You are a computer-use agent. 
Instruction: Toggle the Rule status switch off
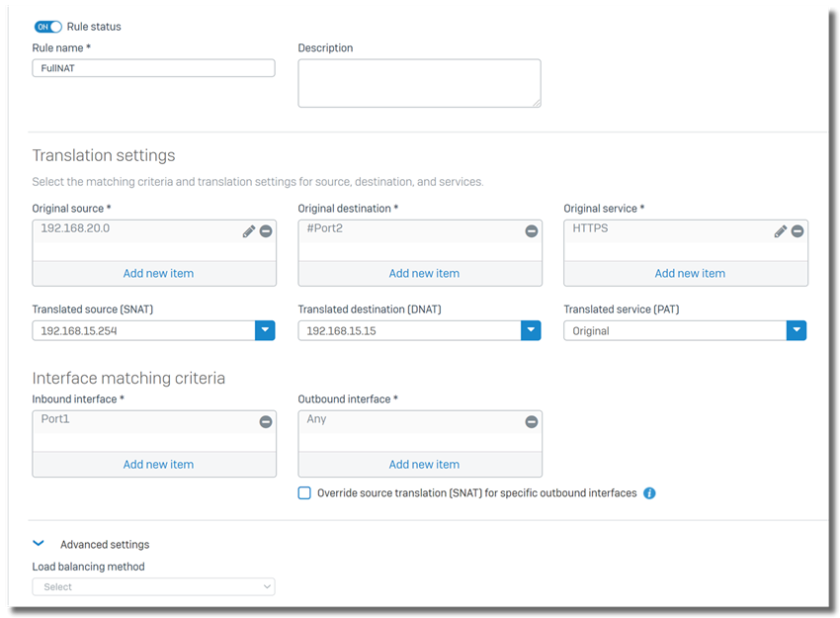[47, 27]
